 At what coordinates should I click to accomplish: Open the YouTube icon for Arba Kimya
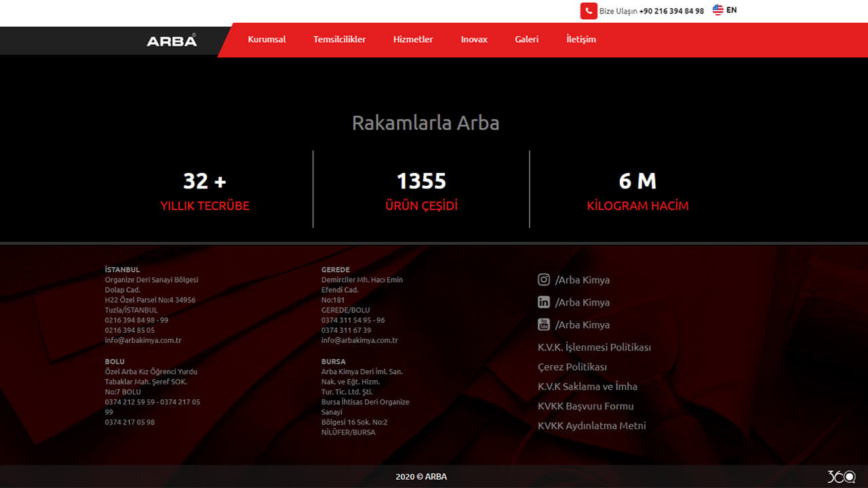point(544,324)
